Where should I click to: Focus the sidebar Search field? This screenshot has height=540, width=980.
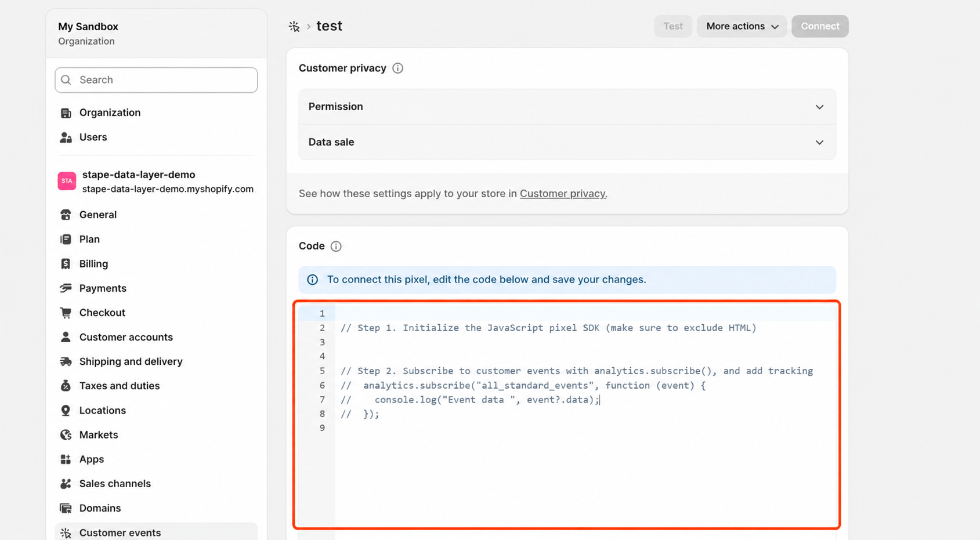pyautogui.click(x=156, y=80)
